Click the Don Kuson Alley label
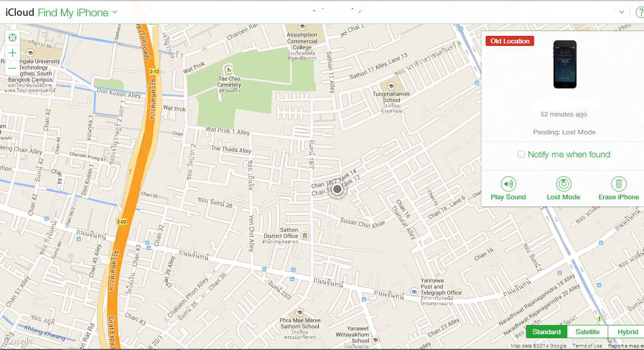Viewport: 644px width, 350px height. coord(119,93)
